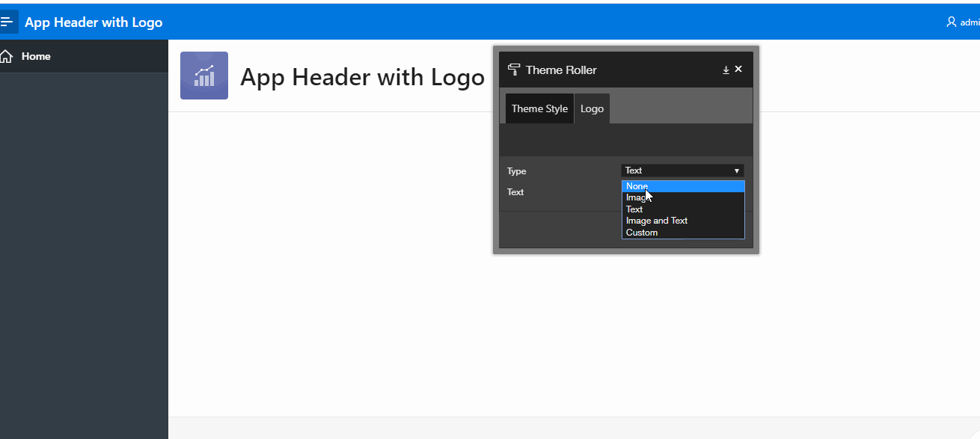The height and width of the screenshot is (439, 980).
Task: Select the Logo tab
Action: click(x=592, y=108)
